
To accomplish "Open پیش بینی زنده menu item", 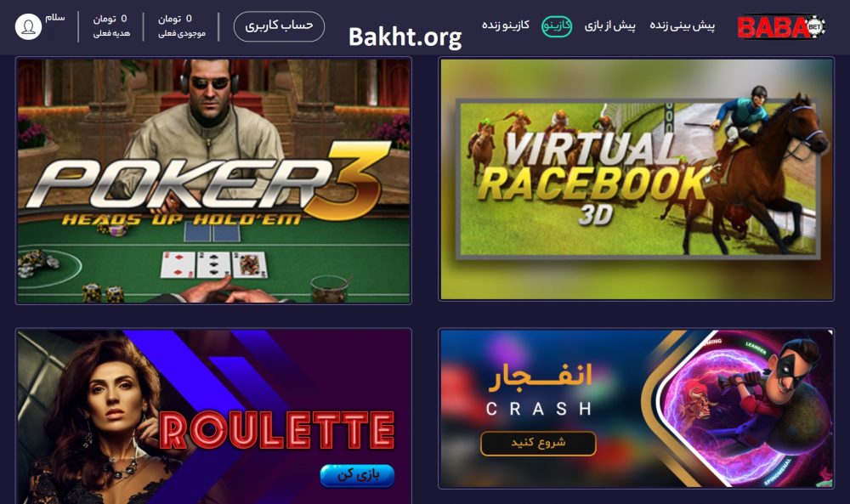I will pos(682,25).
